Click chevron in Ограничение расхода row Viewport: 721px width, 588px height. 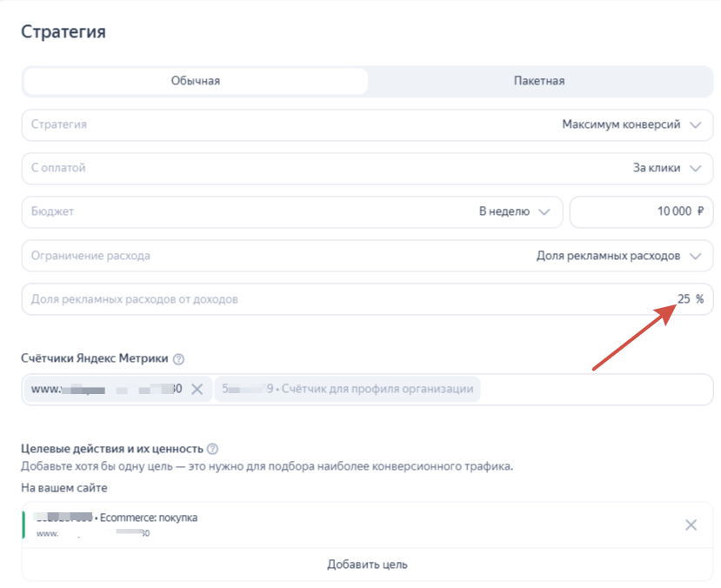pyautogui.click(x=695, y=256)
